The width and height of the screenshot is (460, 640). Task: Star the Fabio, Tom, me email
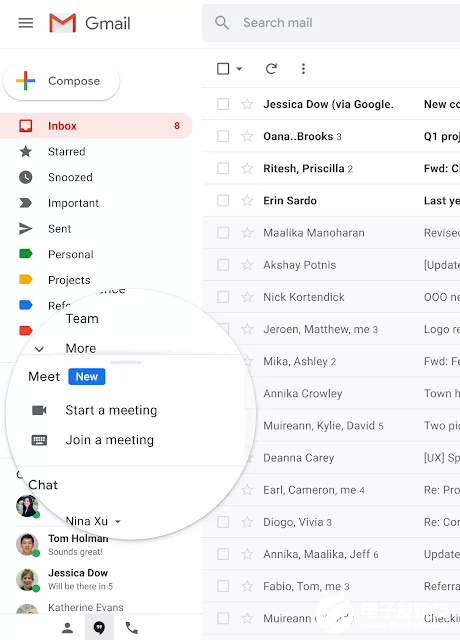247,586
